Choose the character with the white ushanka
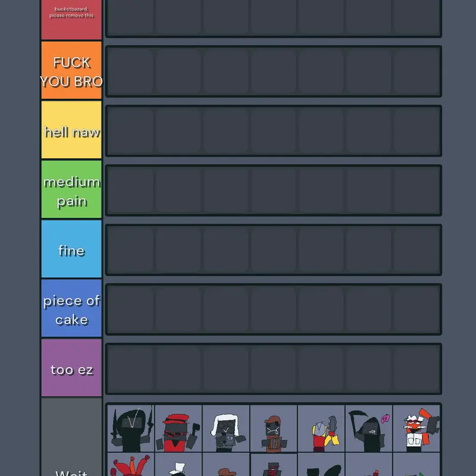 tap(226, 428)
